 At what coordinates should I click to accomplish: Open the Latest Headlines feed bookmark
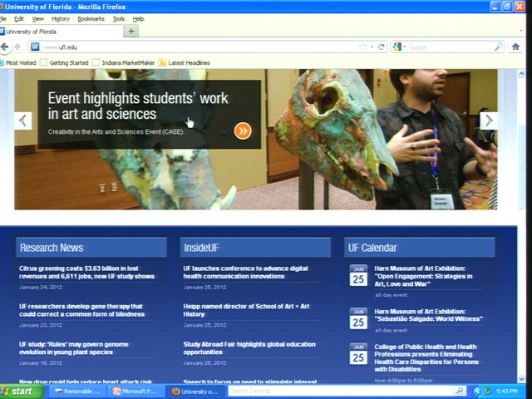coord(185,63)
